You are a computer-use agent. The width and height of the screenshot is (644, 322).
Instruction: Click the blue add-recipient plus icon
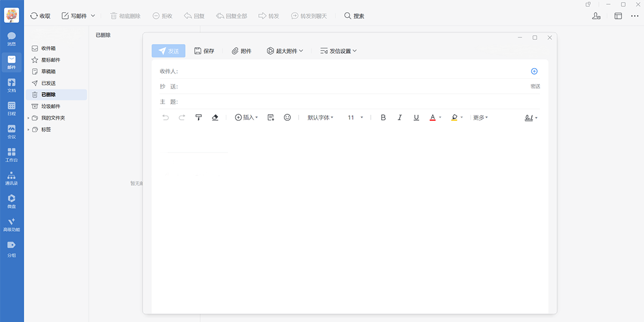point(534,71)
